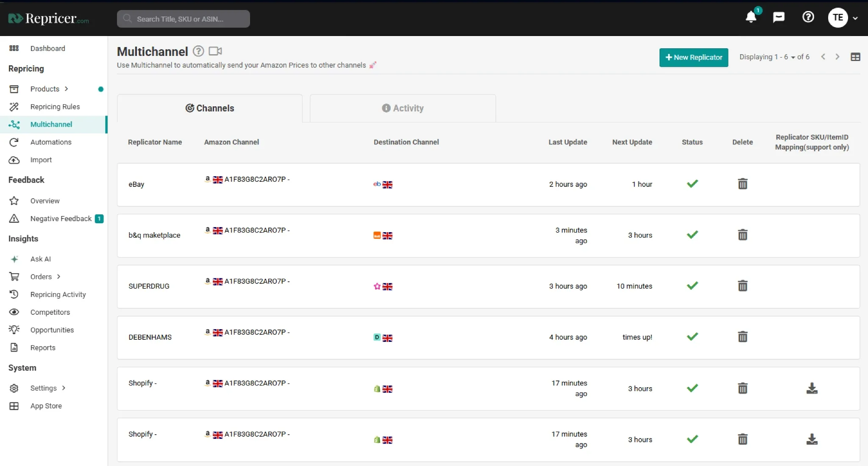Click the Repricing Rules wand icon
The image size is (868, 466).
tap(14, 107)
